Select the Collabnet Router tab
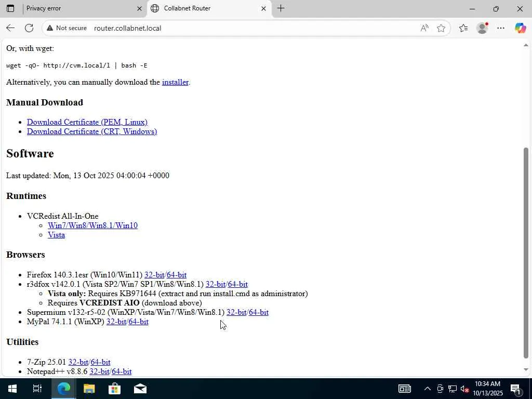 (x=209, y=8)
